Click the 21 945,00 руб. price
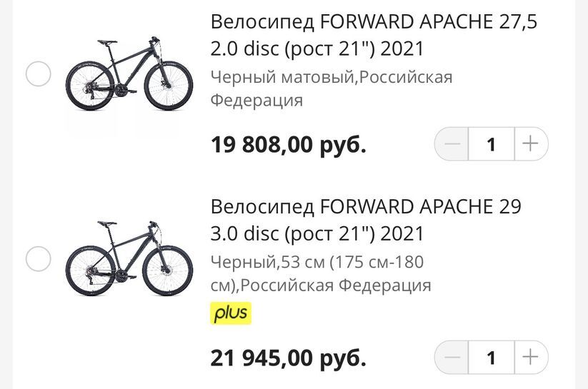 pyautogui.click(x=288, y=357)
